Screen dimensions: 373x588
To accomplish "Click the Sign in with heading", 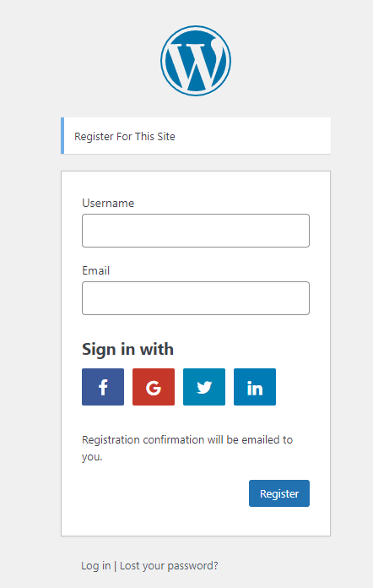I will pos(127,350).
